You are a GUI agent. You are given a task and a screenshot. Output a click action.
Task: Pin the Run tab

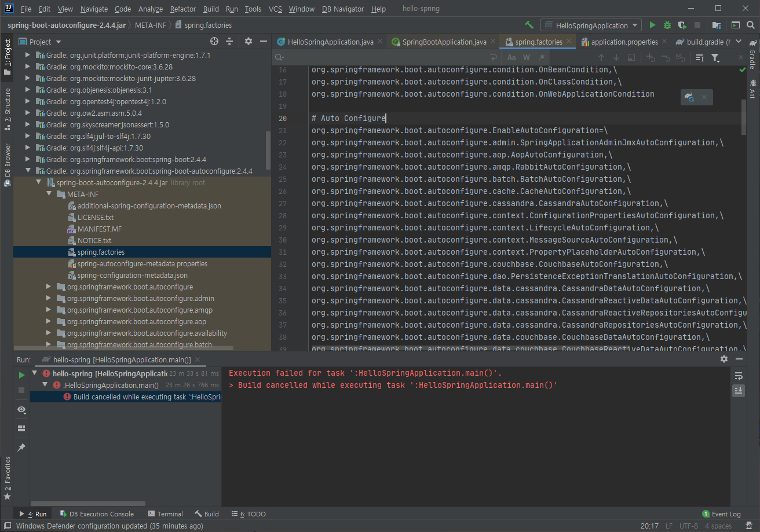click(x=21, y=447)
